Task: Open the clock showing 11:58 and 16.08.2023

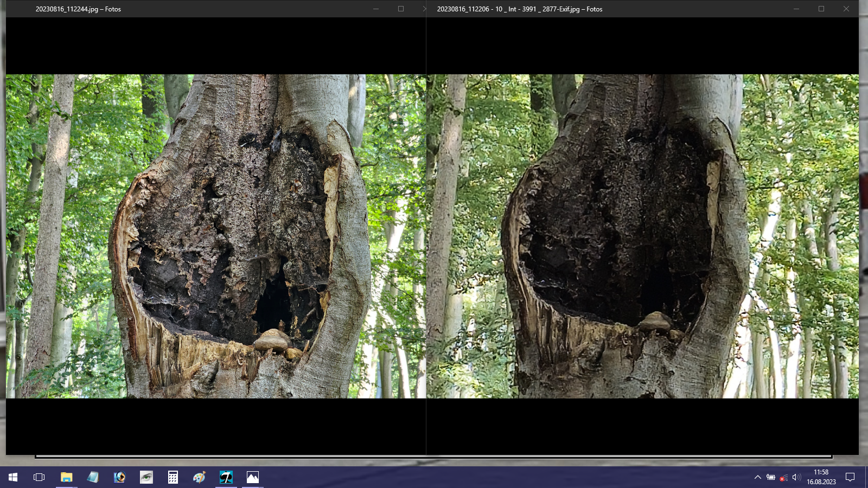Action: (x=821, y=477)
